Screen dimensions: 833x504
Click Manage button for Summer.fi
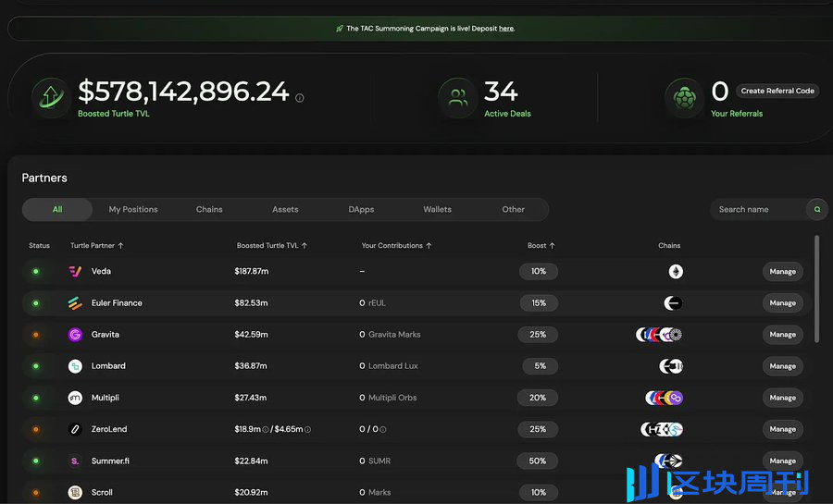click(782, 461)
